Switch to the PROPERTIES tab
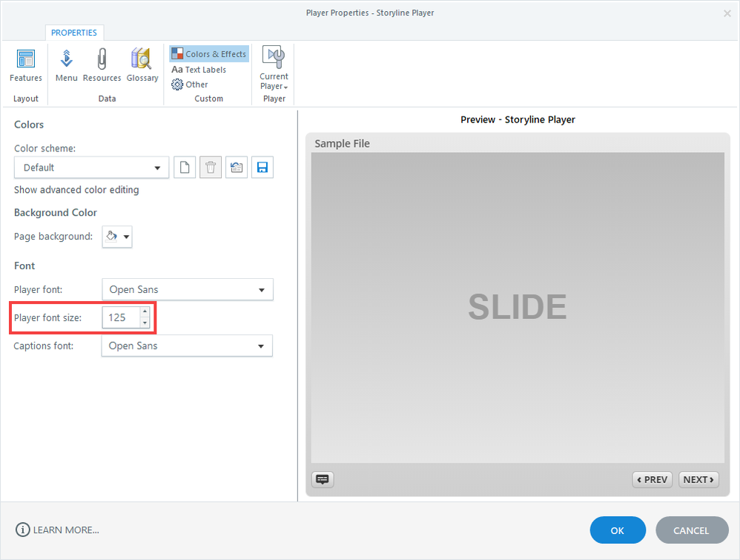Screen dimensions: 740x560 (x=74, y=33)
